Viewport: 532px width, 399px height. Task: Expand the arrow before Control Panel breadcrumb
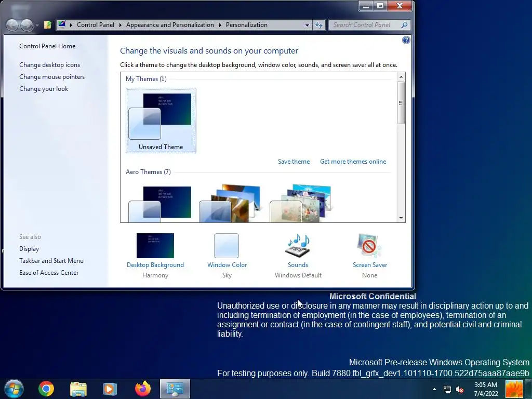71,25
